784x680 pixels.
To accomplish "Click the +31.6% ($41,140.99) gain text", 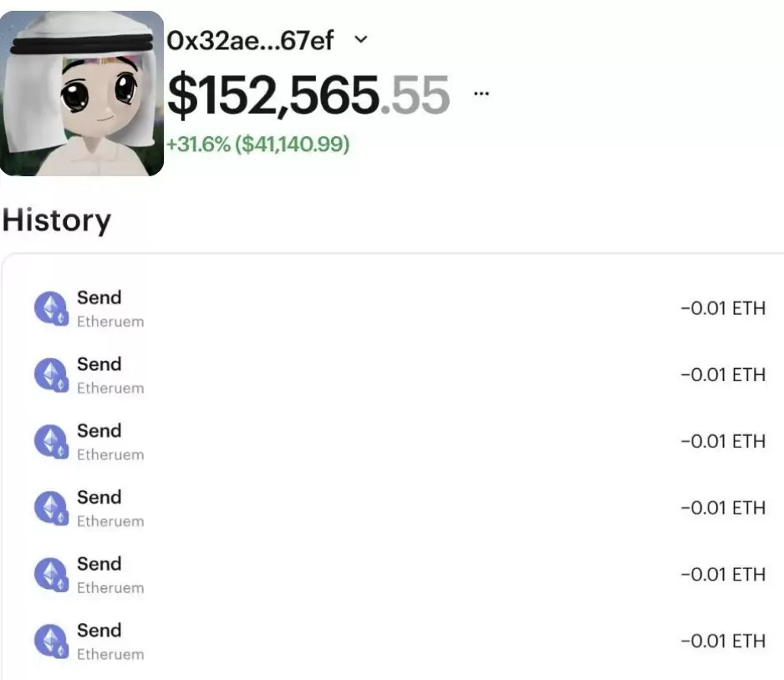I will pos(257,145).
